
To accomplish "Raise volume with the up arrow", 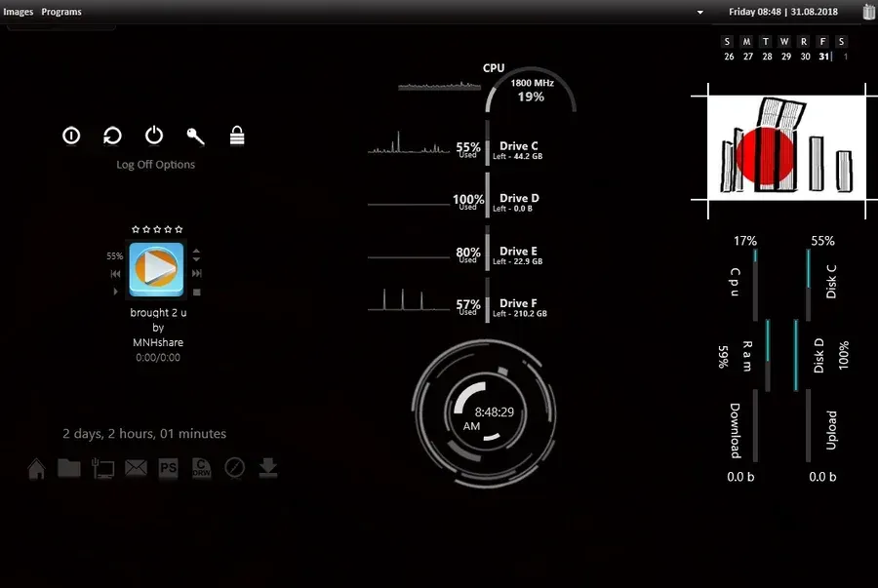I will [x=196, y=252].
